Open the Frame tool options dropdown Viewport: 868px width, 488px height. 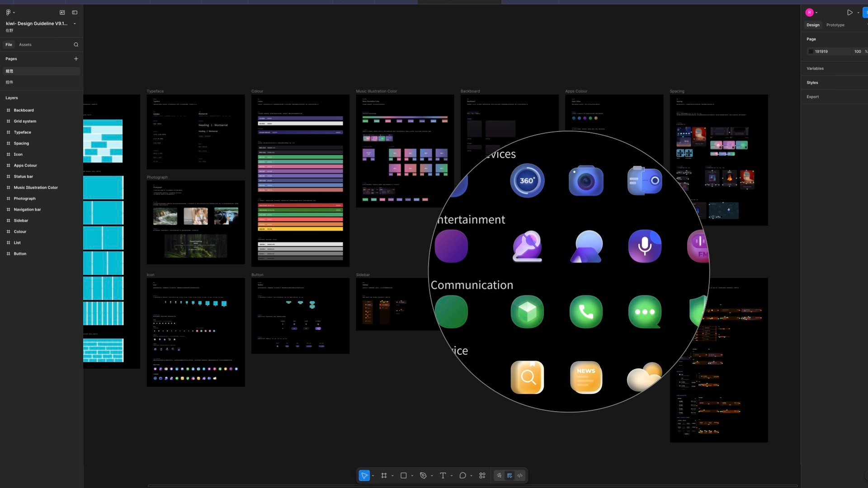(392, 476)
